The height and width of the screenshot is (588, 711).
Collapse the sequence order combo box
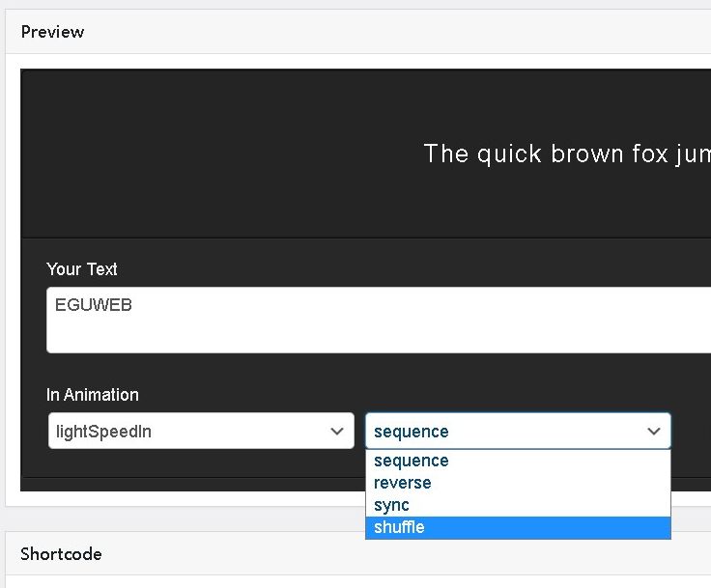pyautogui.click(x=502, y=432)
